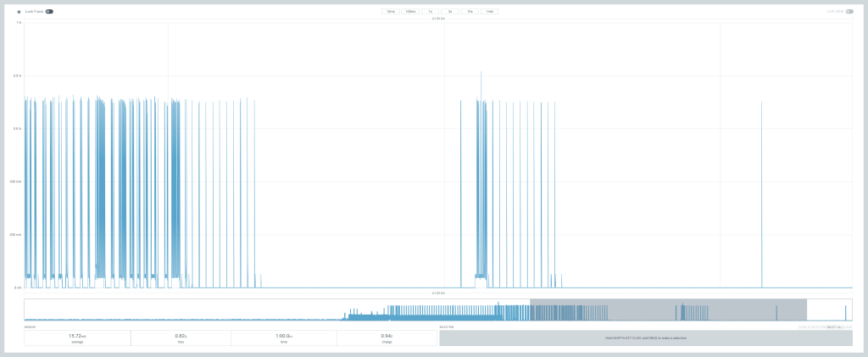Choose the 1s time span preset

point(430,12)
